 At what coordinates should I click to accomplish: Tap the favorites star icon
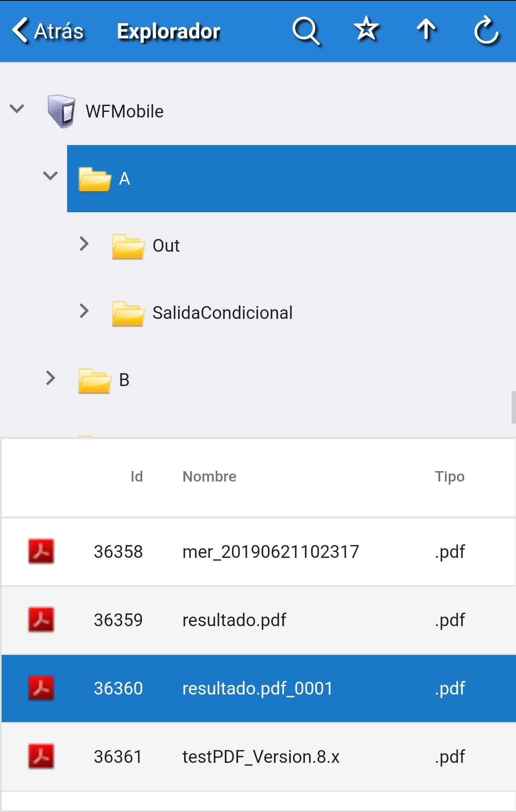coord(366,29)
